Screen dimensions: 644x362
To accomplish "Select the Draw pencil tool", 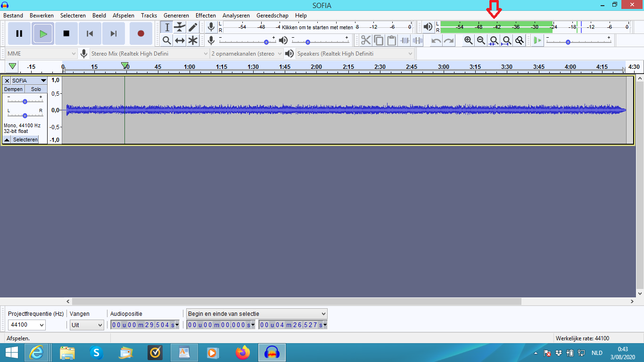I will click(x=193, y=27).
